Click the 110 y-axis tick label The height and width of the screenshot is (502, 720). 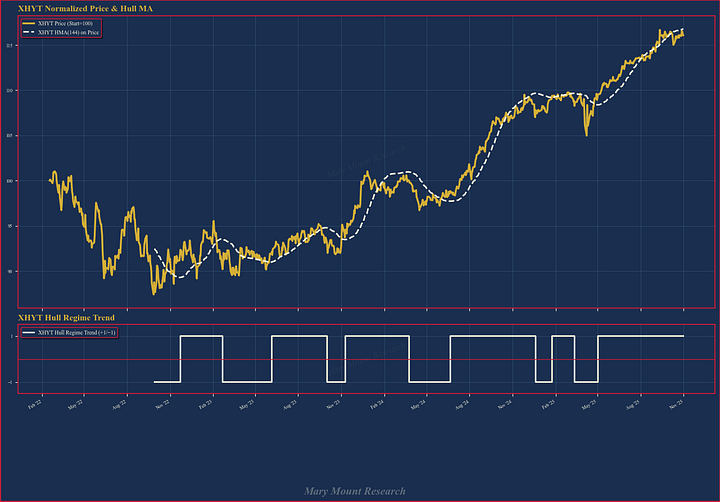10,91
